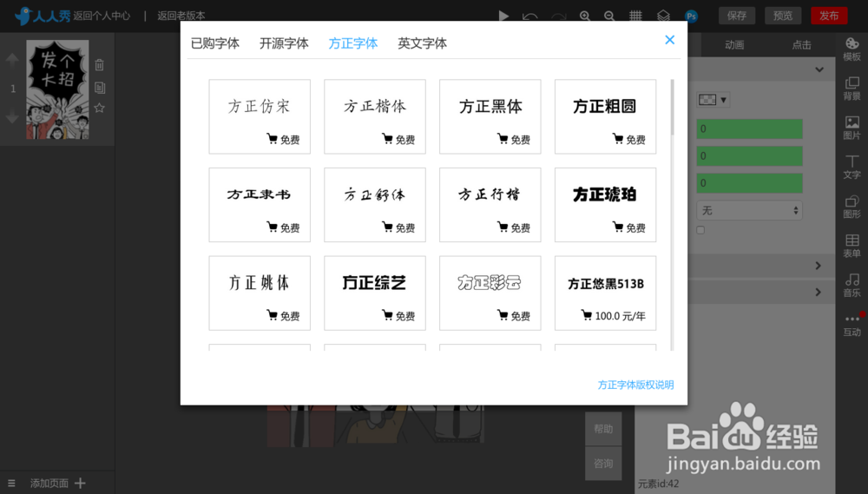Collapse the top section chevron in right panel
This screenshot has height=494, width=868.
click(x=819, y=69)
